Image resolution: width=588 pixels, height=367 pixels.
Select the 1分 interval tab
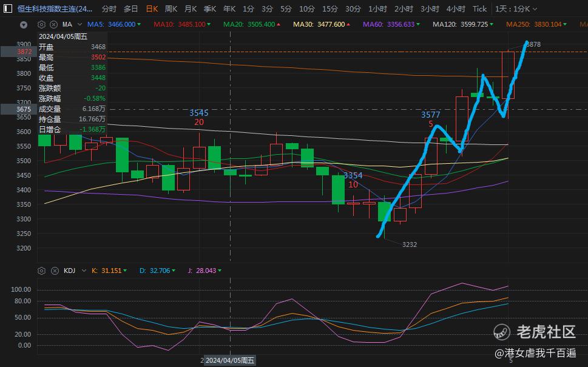[248, 8]
